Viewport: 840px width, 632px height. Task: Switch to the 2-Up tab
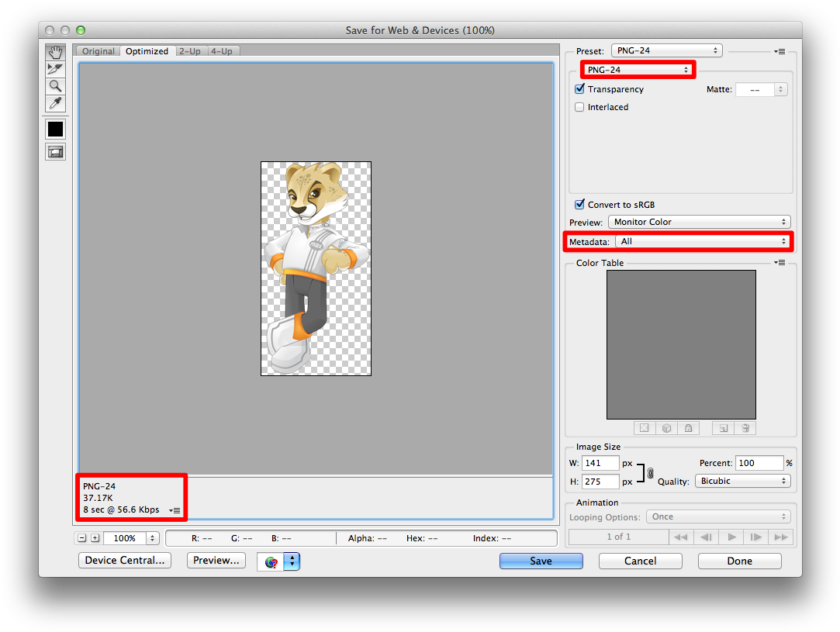[189, 51]
